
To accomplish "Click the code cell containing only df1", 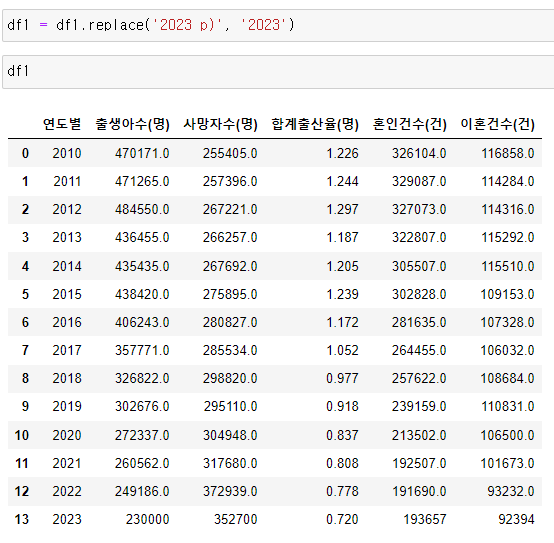I will tap(278, 72).
